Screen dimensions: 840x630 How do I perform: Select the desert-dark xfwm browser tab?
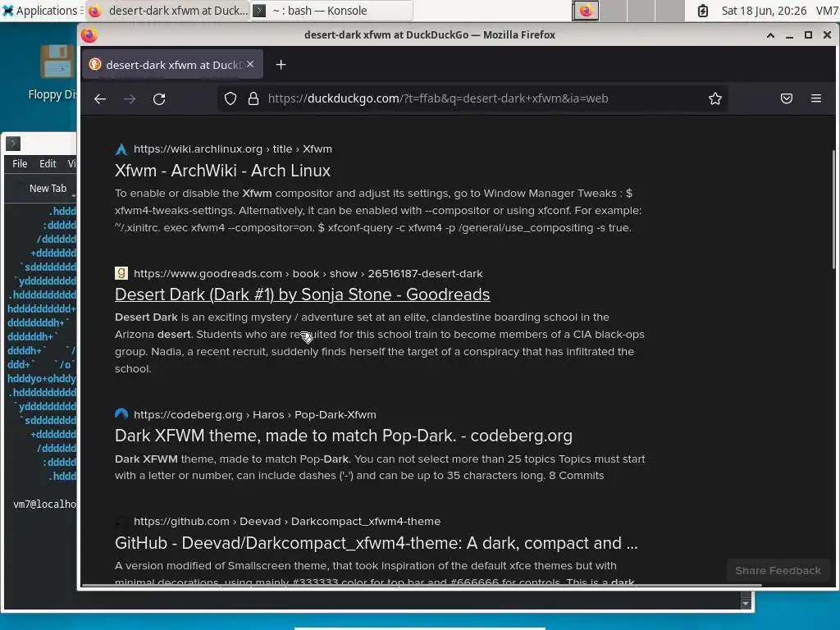click(172, 65)
